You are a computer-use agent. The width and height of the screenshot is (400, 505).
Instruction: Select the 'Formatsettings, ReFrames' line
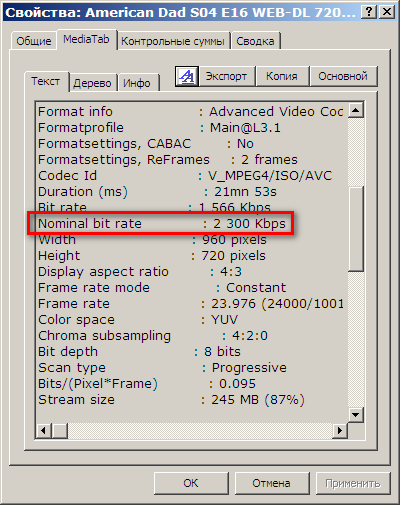point(168,160)
